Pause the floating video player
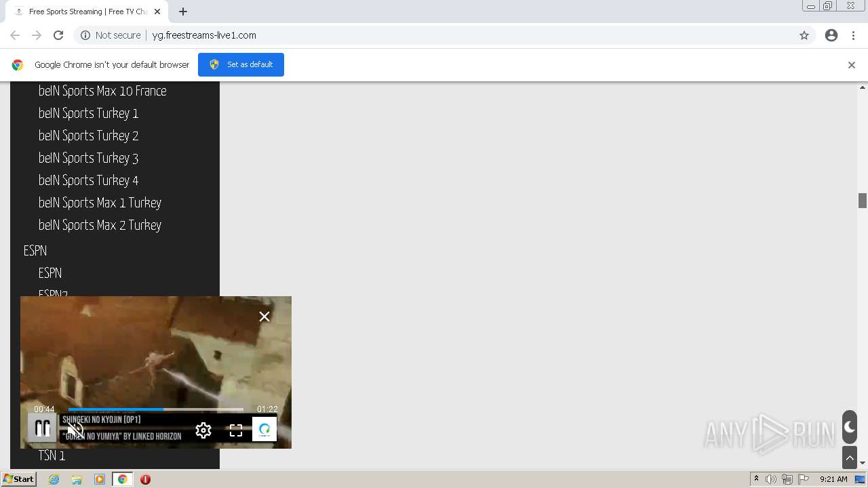868x488 pixels. tap(42, 428)
